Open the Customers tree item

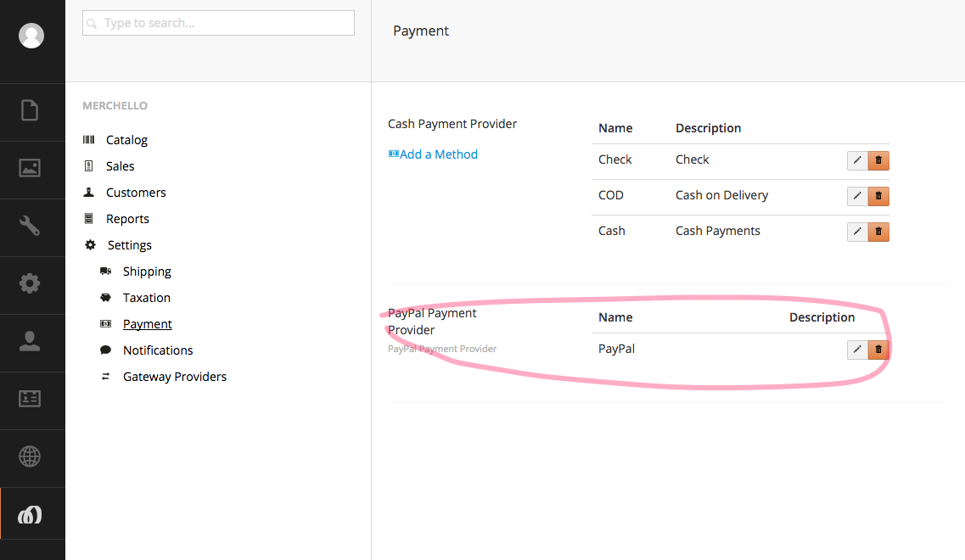(136, 193)
